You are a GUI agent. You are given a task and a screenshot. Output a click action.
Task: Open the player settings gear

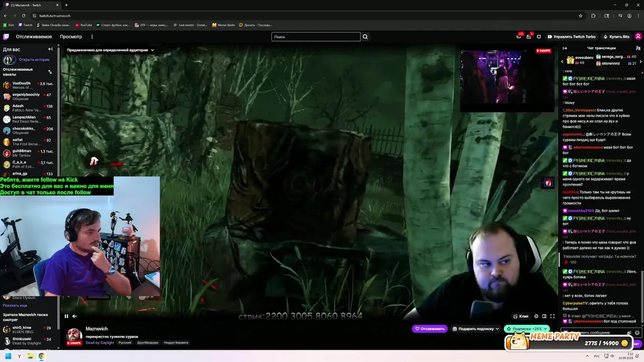pos(536,316)
